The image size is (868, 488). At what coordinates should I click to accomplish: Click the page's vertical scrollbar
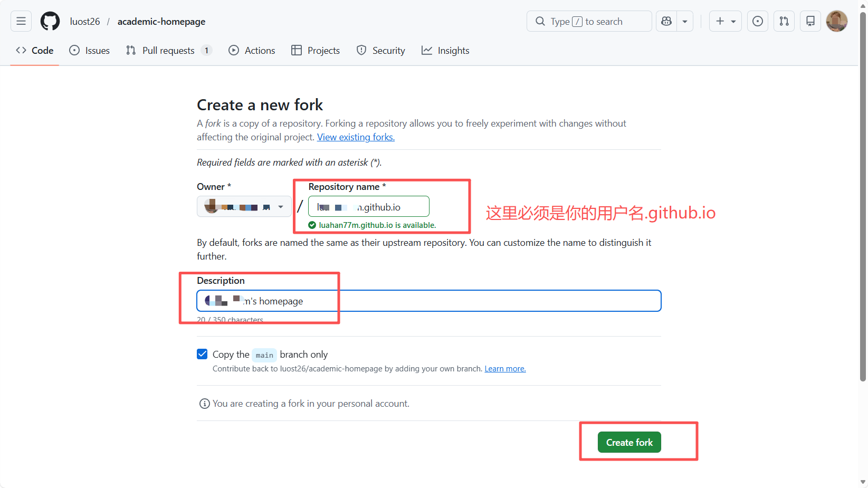(863, 211)
